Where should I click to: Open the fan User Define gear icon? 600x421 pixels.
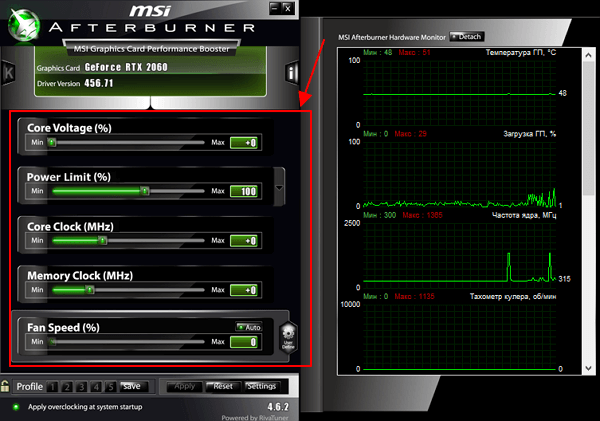click(x=288, y=338)
